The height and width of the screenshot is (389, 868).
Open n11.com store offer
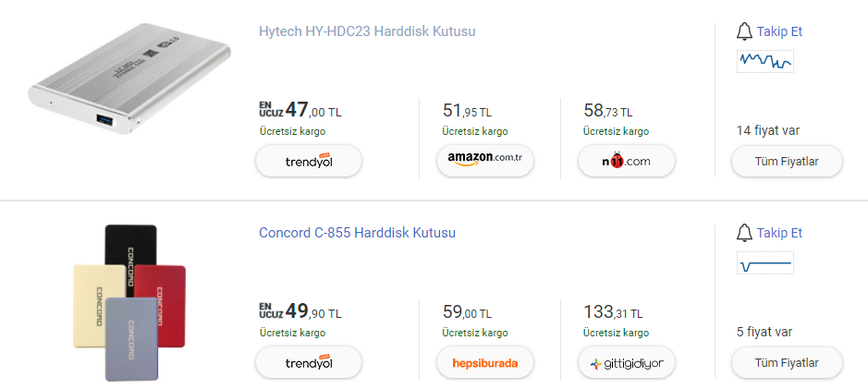click(627, 161)
